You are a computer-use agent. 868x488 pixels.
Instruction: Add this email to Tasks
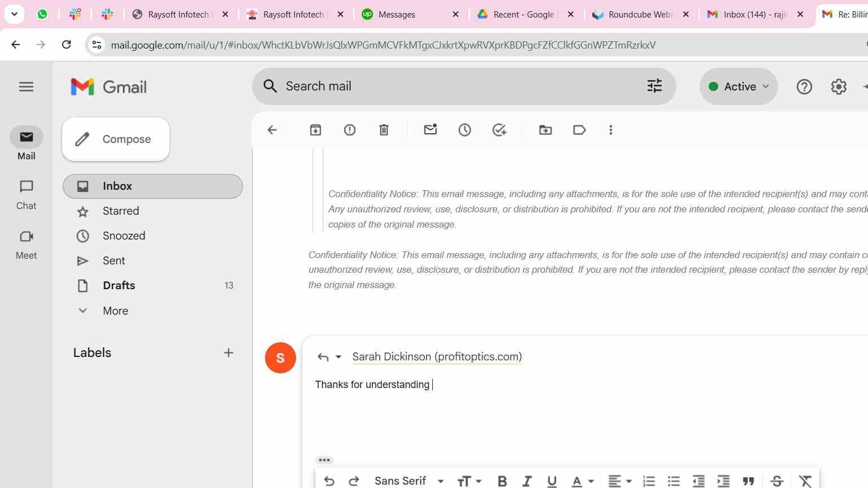coord(500,130)
